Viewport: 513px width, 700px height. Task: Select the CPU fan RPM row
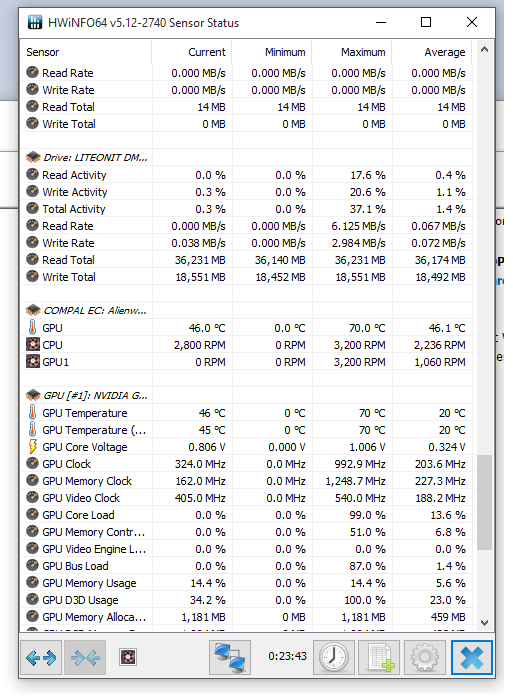(247, 345)
